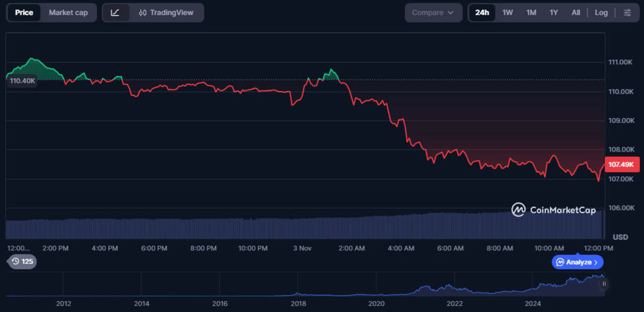Open chart settings sliders icon

pyautogui.click(x=627, y=13)
